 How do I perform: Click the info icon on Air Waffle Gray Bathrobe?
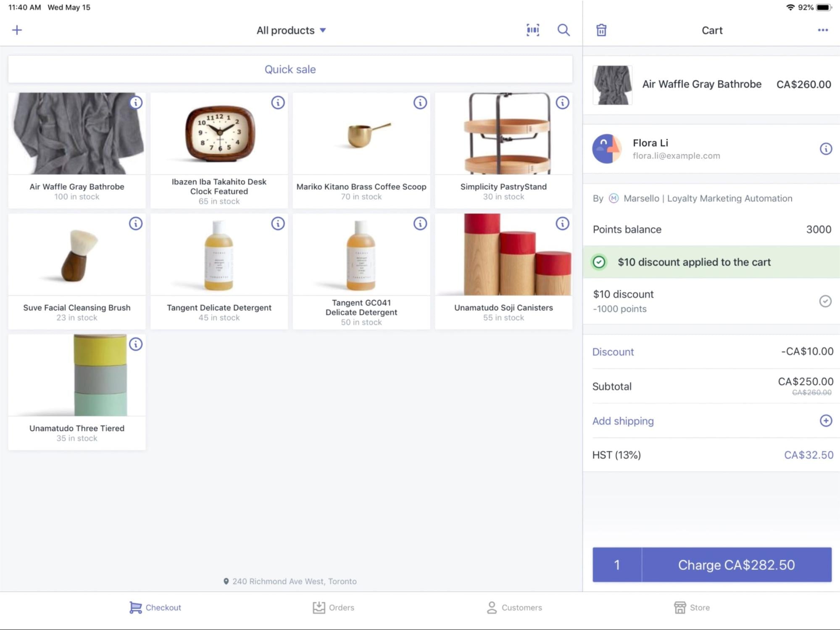click(136, 103)
